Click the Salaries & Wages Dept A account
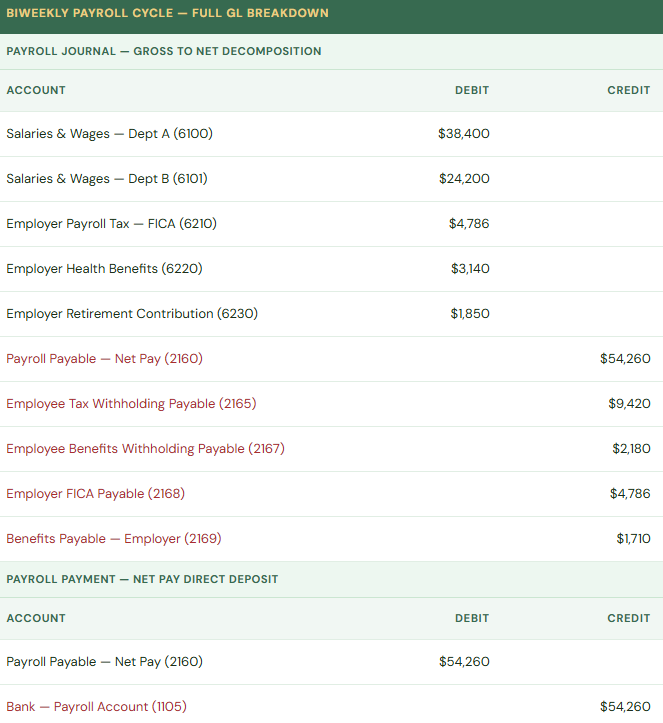The image size is (663, 723). [109, 134]
